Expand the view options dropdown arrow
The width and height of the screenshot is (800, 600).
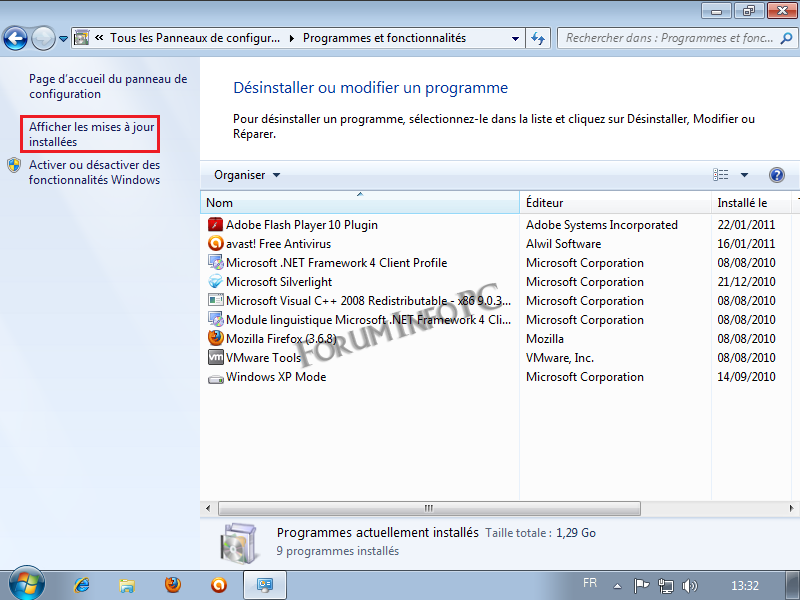point(744,175)
